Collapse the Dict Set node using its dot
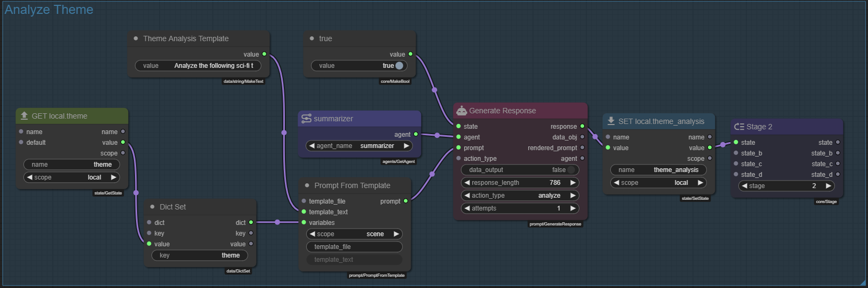The width and height of the screenshot is (868, 288). coord(152,207)
